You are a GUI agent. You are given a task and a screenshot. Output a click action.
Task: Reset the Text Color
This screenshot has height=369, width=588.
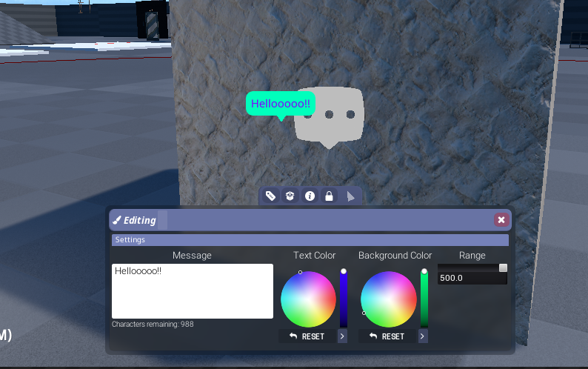pyautogui.click(x=307, y=336)
